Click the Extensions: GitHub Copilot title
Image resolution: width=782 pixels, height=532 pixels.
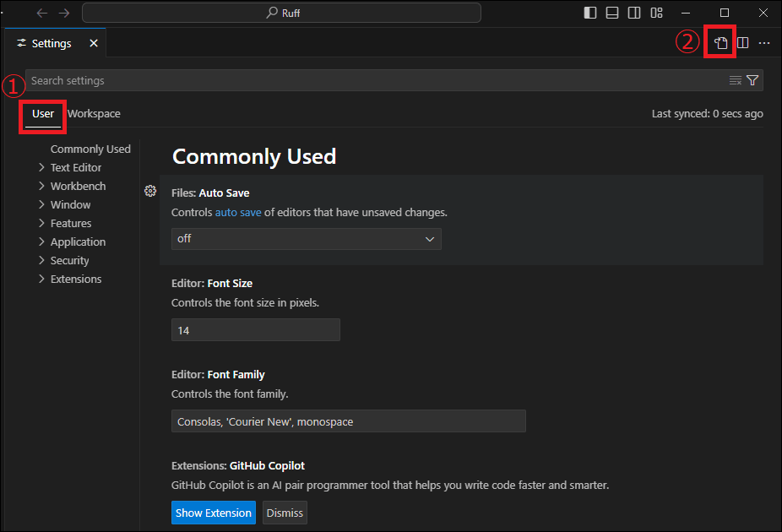238,465
